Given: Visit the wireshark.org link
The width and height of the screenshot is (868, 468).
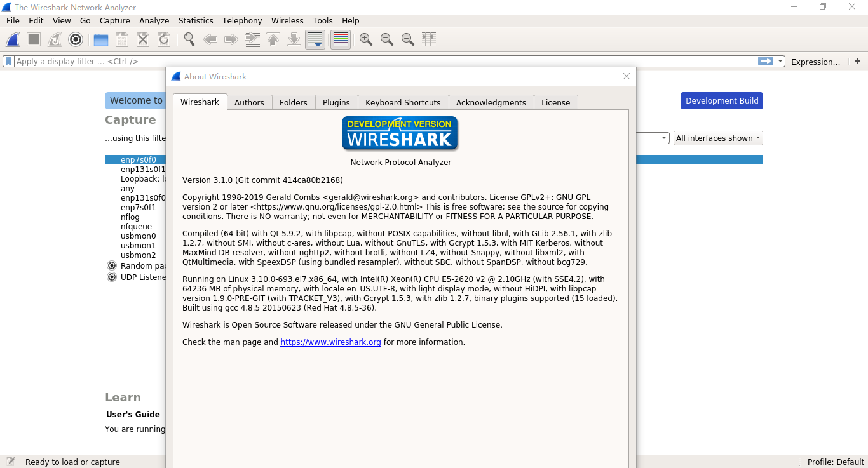Looking at the screenshot, I should coord(330,342).
